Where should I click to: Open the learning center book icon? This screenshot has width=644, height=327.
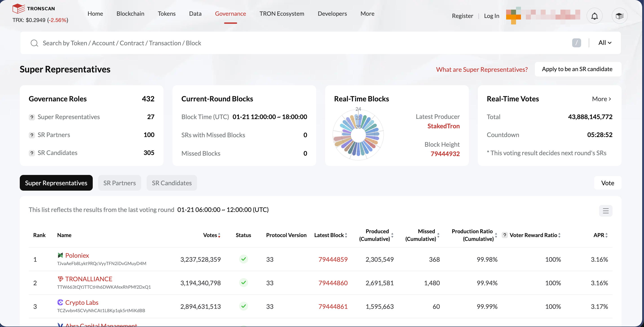[620, 16]
